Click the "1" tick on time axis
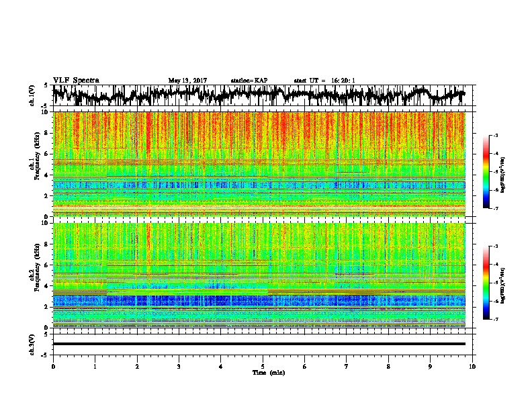This screenshot has width=532, height=411. coord(95,367)
